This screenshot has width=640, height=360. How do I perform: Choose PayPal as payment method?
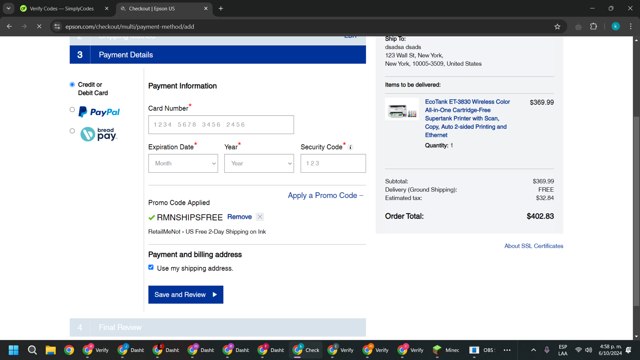tap(72, 110)
